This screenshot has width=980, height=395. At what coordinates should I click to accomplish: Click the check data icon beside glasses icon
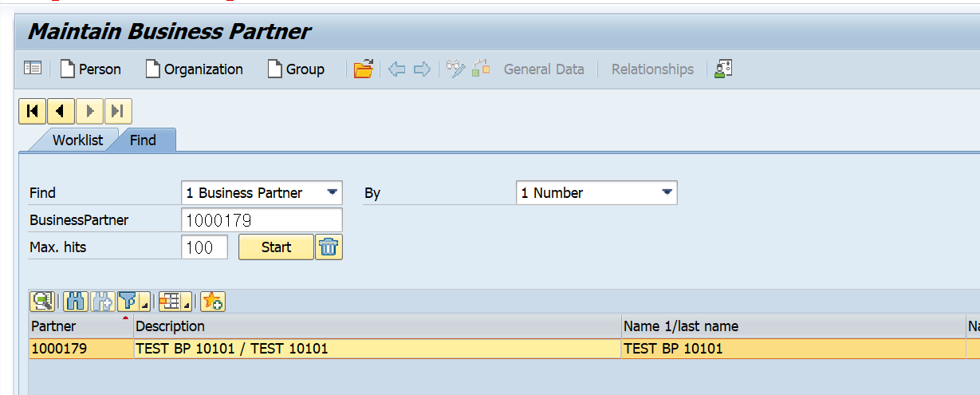(x=481, y=69)
